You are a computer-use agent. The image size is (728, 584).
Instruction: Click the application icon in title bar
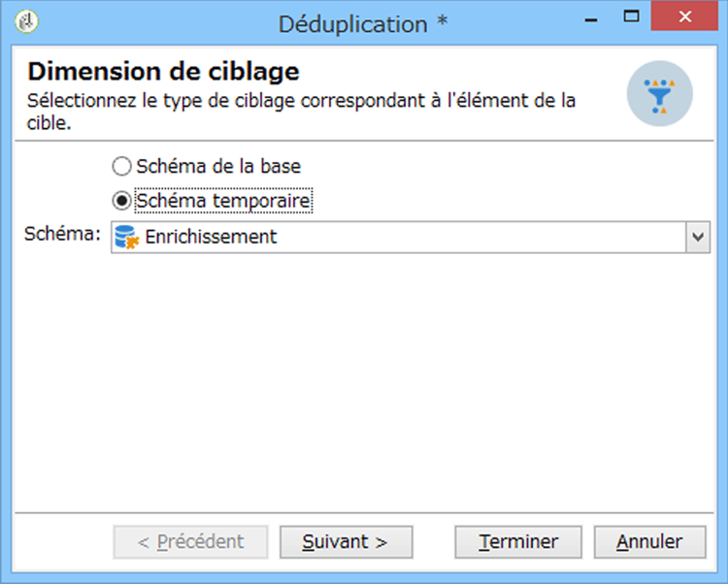click(26, 21)
